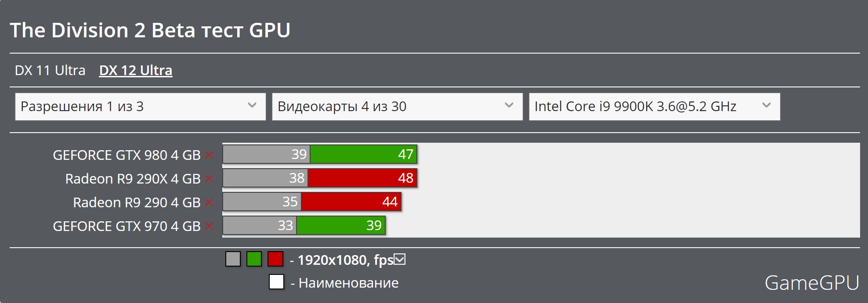868x303 pixels.
Task: Click the red 44 fps bar for R9 290
Action: (351, 202)
